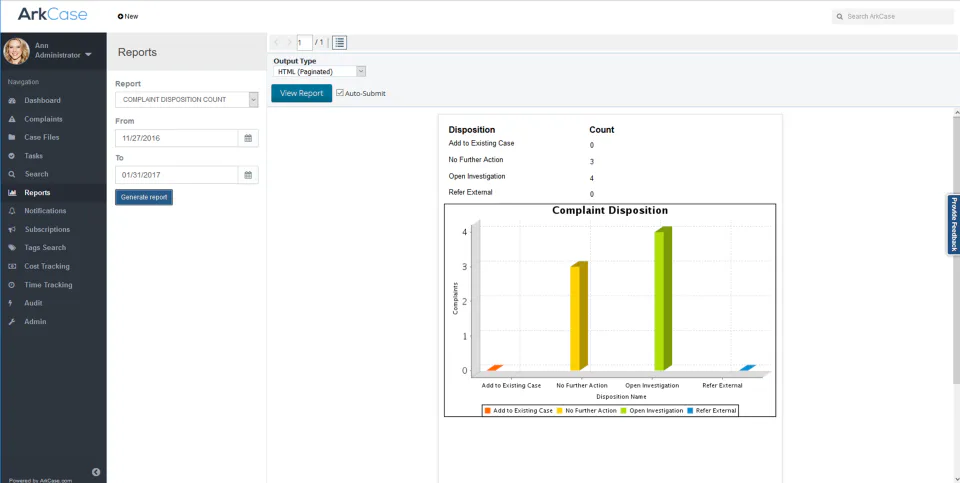Click the Generate report button
This screenshot has width=960, height=483.
coord(144,197)
